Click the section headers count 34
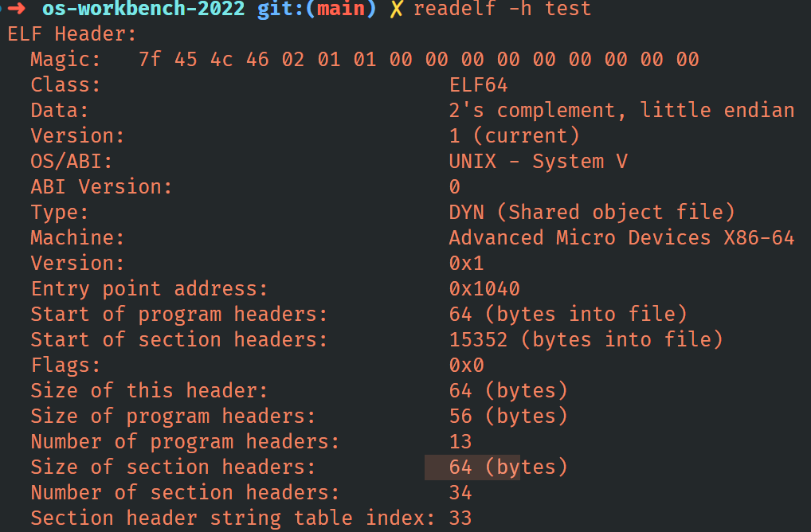 [x=460, y=493]
